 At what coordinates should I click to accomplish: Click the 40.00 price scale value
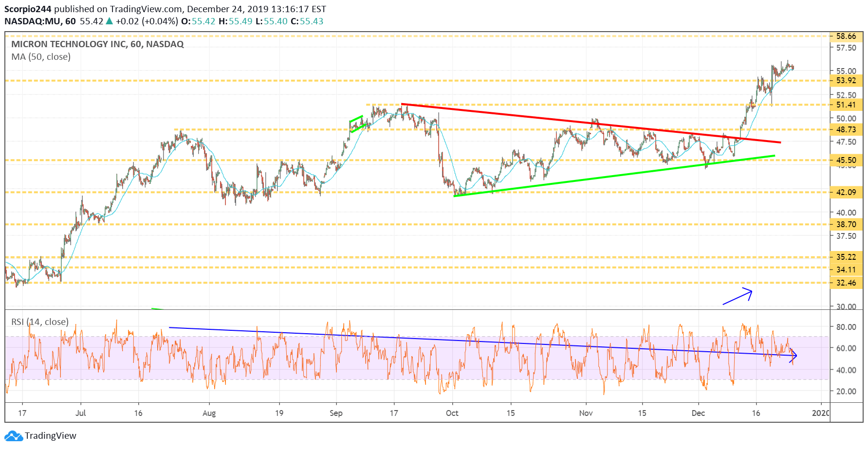coord(846,213)
